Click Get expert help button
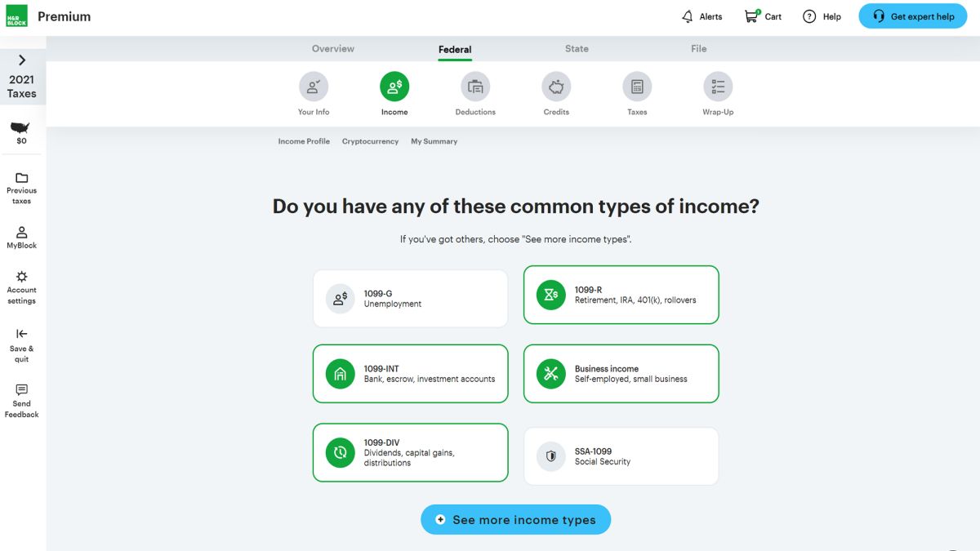980x551 pixels. click(912, 16)
